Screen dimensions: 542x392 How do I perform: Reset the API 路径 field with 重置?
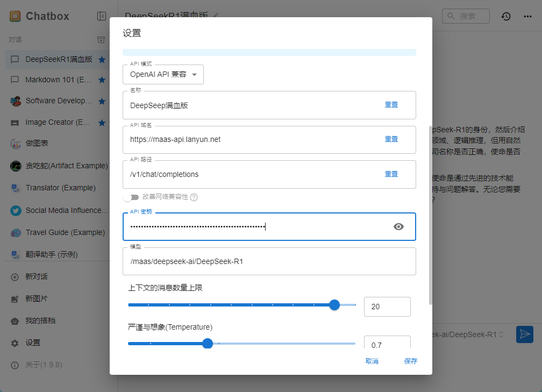391,174
